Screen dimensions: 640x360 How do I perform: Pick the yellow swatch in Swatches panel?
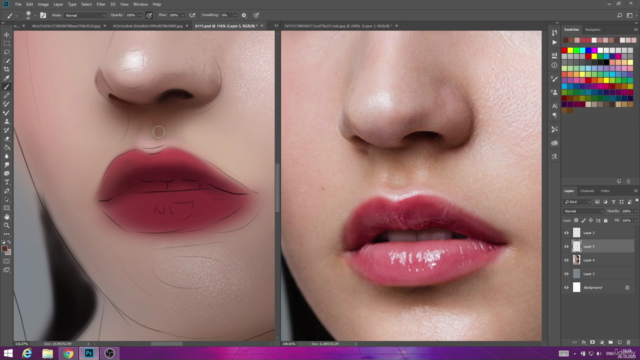coord(570,50)
